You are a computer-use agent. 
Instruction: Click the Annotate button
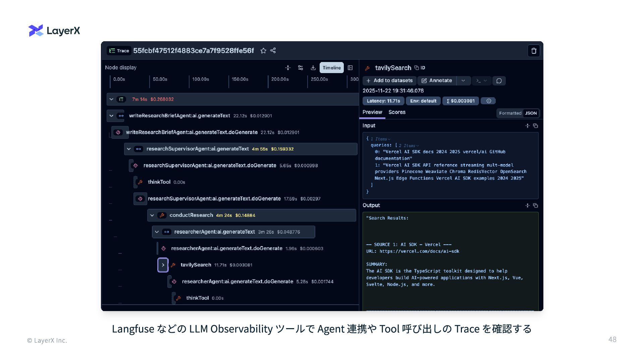pos(437,81)
